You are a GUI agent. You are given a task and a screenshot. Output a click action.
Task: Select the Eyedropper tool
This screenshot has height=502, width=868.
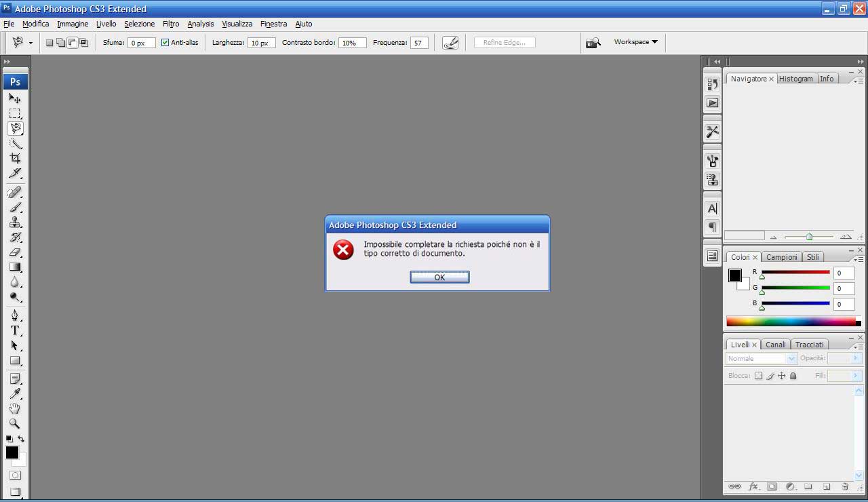click(15, 393)
